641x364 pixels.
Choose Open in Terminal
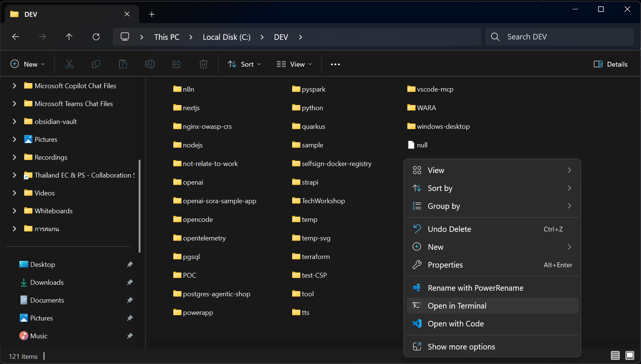(x=492, y=306)
